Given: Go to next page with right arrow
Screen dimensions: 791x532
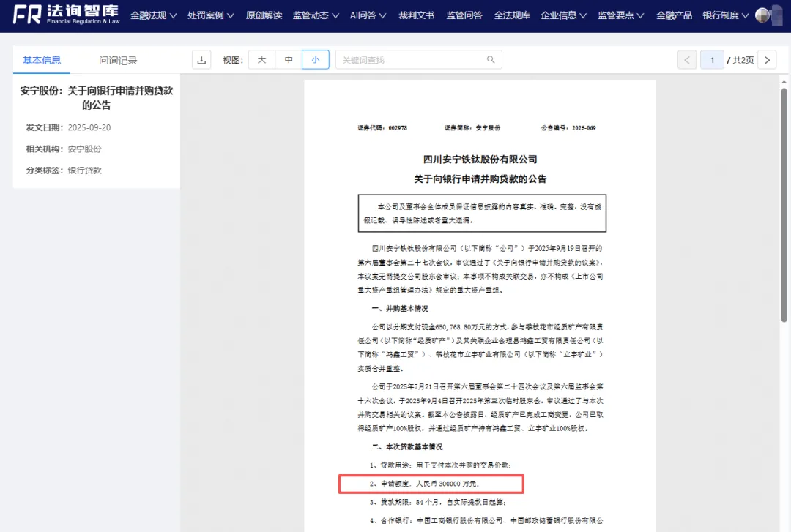Looking at the screenshot, I should point(767,59).
